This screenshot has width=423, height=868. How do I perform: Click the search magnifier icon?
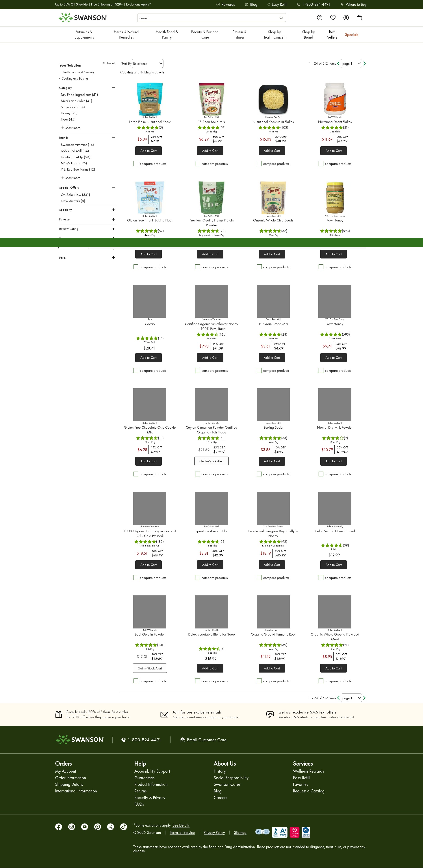pos(281,18)
